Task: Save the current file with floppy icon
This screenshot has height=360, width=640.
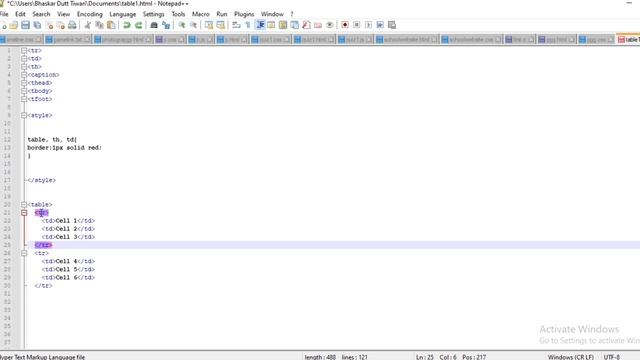Action: (x=25, y=25)
